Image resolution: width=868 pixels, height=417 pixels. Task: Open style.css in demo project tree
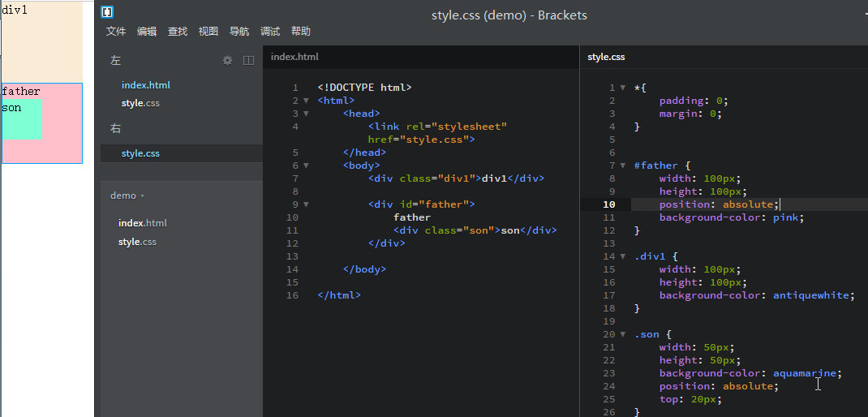[x=137, y=242]
